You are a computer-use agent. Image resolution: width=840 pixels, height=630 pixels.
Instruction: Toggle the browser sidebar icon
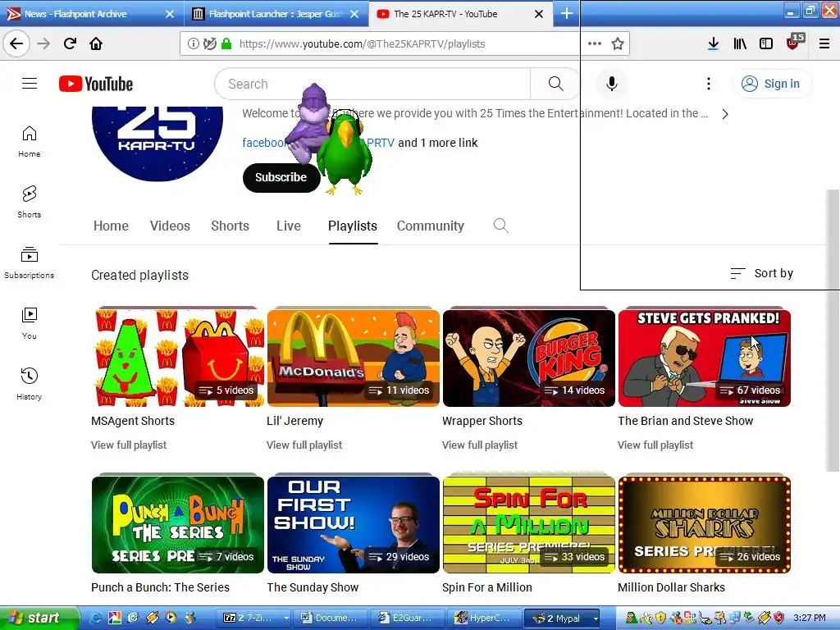pyautogui.click(x=766, y=44)
